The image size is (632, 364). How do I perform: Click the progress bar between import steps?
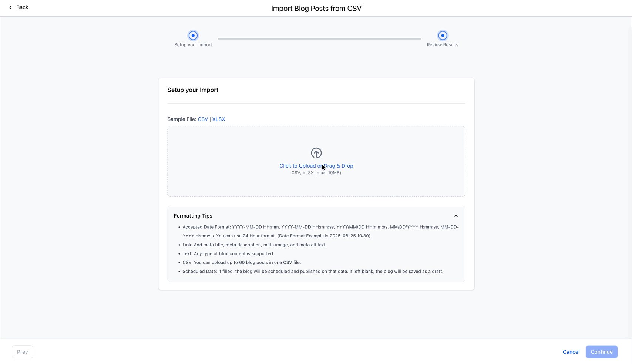coord(319,38)
